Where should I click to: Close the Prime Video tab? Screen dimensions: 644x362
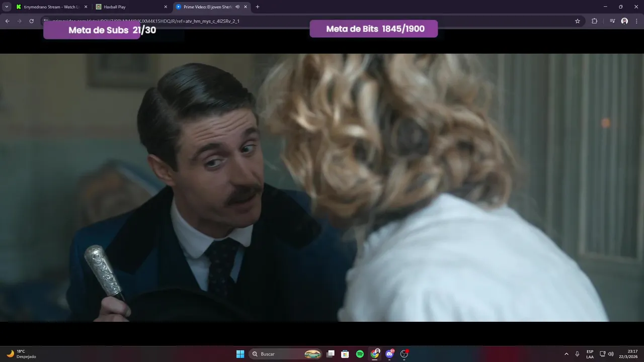point(246,7)
